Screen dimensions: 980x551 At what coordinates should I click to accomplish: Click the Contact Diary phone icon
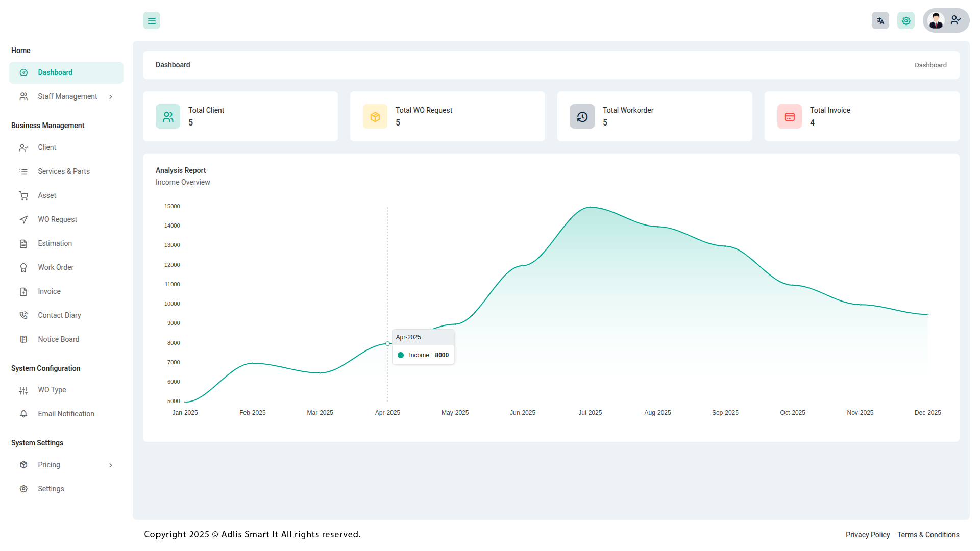(x=23, y=315)
